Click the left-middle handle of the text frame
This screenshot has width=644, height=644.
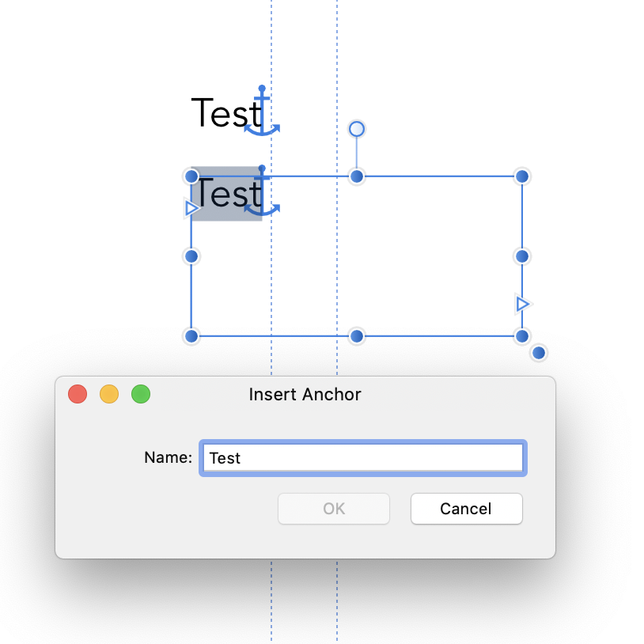191,256
